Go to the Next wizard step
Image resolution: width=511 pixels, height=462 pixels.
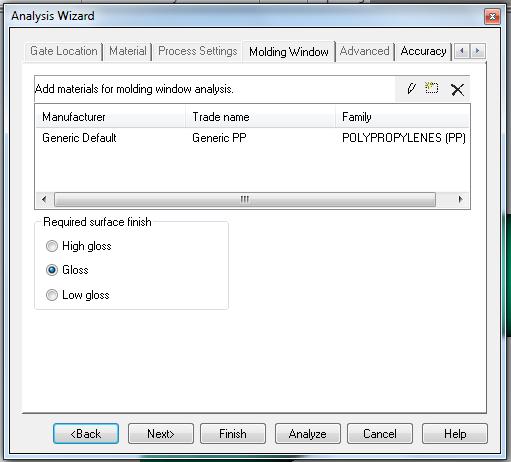pyautogui.click(x=161, y=434)
